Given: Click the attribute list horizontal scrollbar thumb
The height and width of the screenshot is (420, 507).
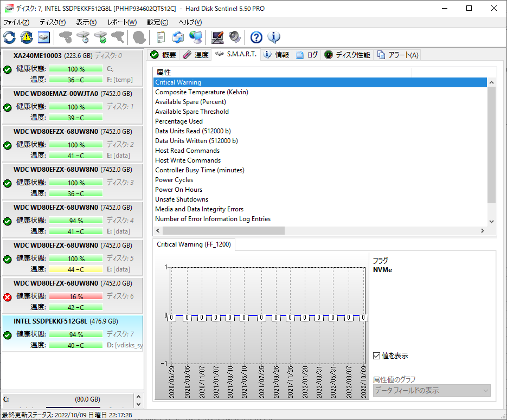Looking at the screenshot, I should [x=223, y=230].
